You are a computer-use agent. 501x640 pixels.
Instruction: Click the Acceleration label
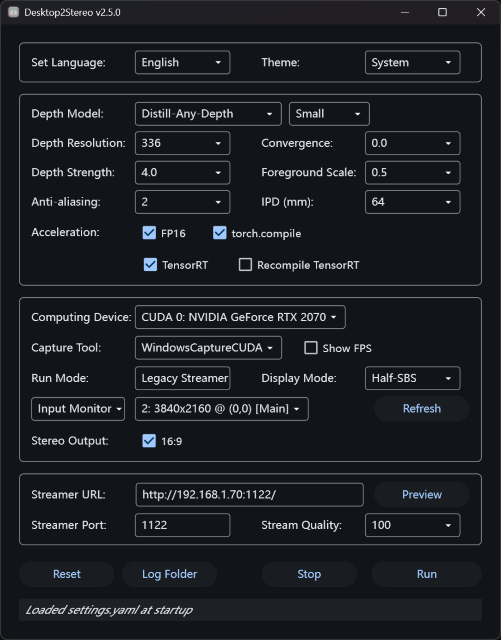pyautogui.click(x=65, y=232)
